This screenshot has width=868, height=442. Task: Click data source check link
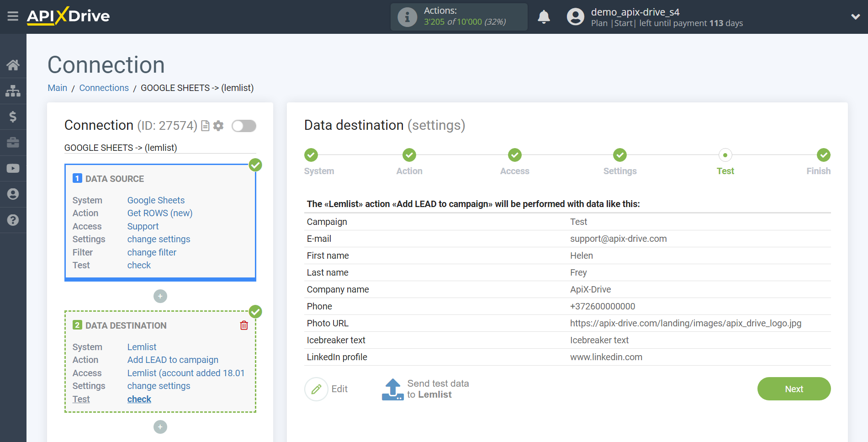coord(139,265)
